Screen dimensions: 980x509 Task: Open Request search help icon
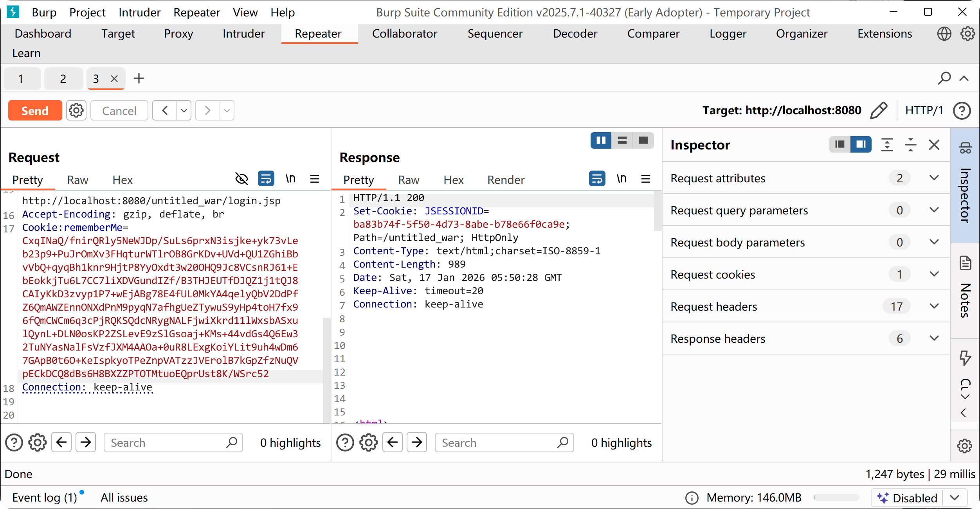14,442
